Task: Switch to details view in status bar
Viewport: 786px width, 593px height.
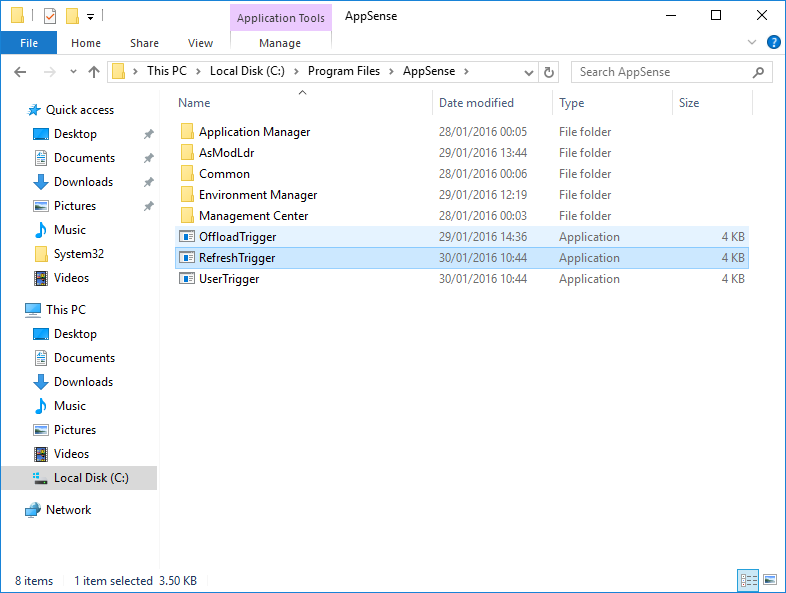Action: [x=748, y=580]
